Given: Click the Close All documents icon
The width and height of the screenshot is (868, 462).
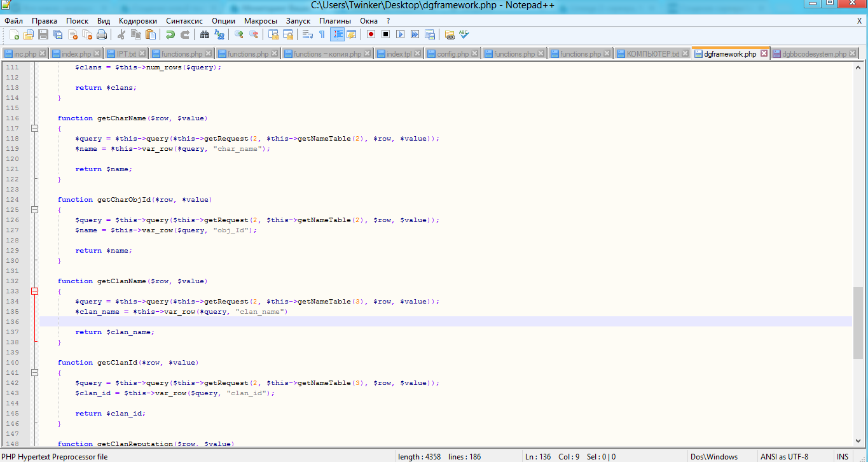Looking at the screenshot, I should [88, 34].
